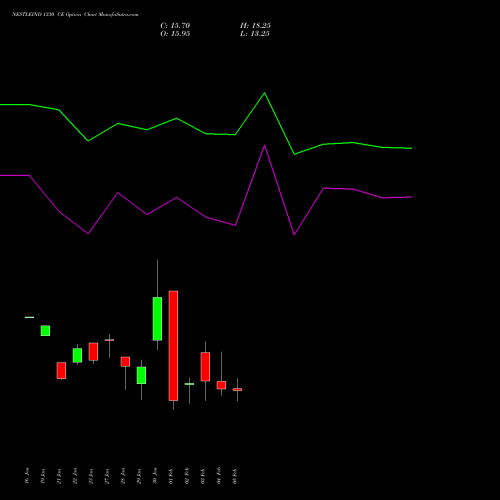Click the 01 Feb date label

(171, 476)
